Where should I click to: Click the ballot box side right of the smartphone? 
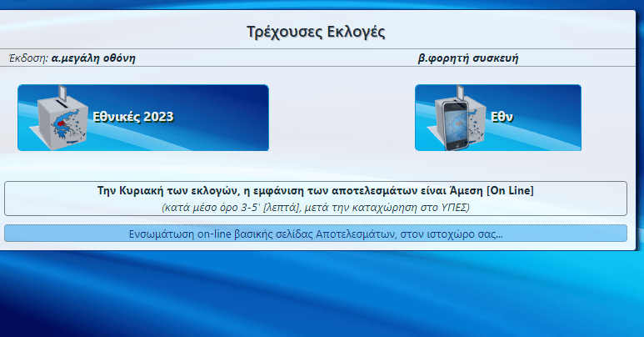pyautogui.click(x=478, y=125)
